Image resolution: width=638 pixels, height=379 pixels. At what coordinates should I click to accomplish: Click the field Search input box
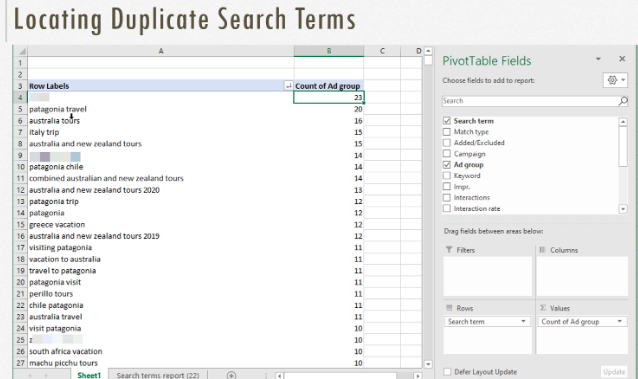[x=530, y=101]
